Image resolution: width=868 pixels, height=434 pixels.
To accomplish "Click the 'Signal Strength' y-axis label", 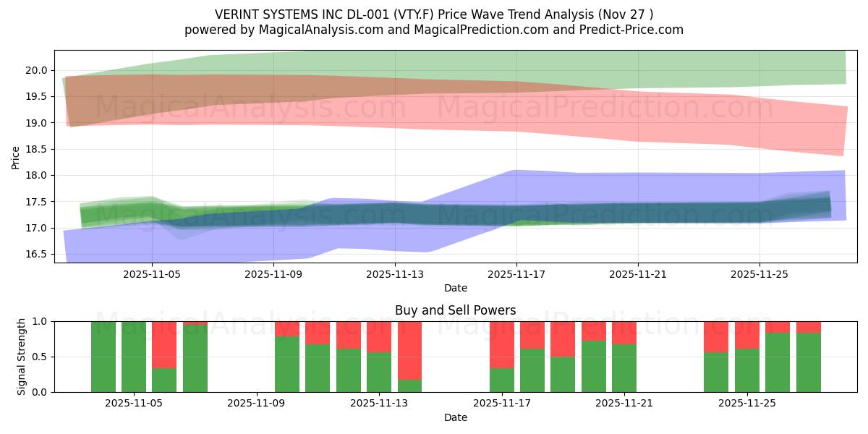I will tap(22, 357).
